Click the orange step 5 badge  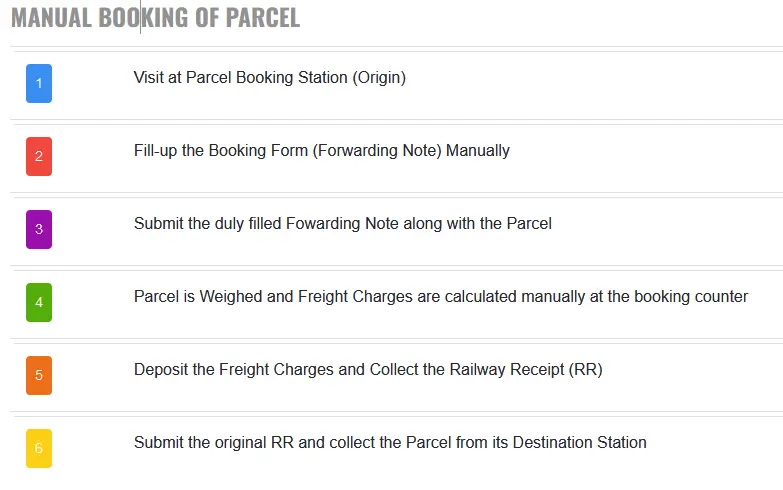pyautogui.click(x=39, y=375)
